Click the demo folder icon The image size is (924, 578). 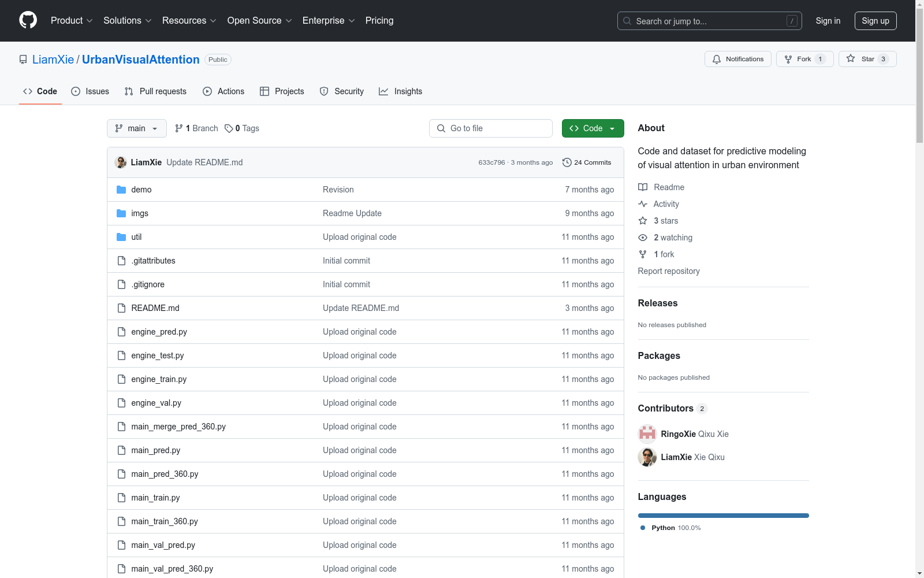tap(121, 190)
